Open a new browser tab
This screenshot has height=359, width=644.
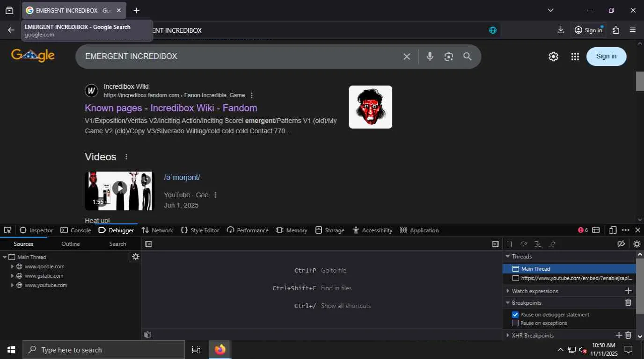click(136, 10)
